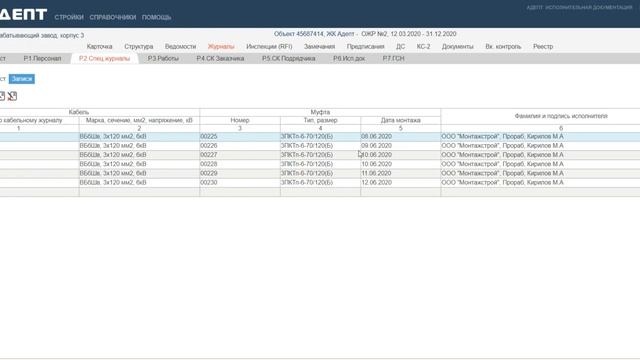Open the Вх. контроль section

tap(503, 47)
